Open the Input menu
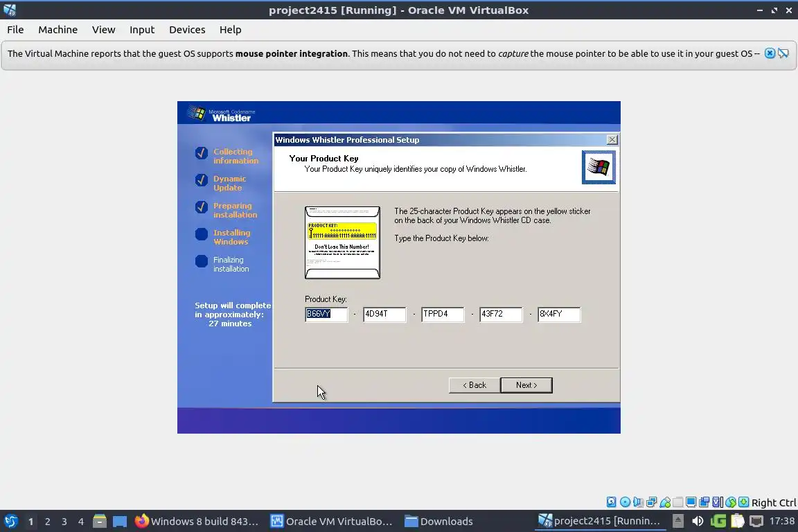 (142, 30)
